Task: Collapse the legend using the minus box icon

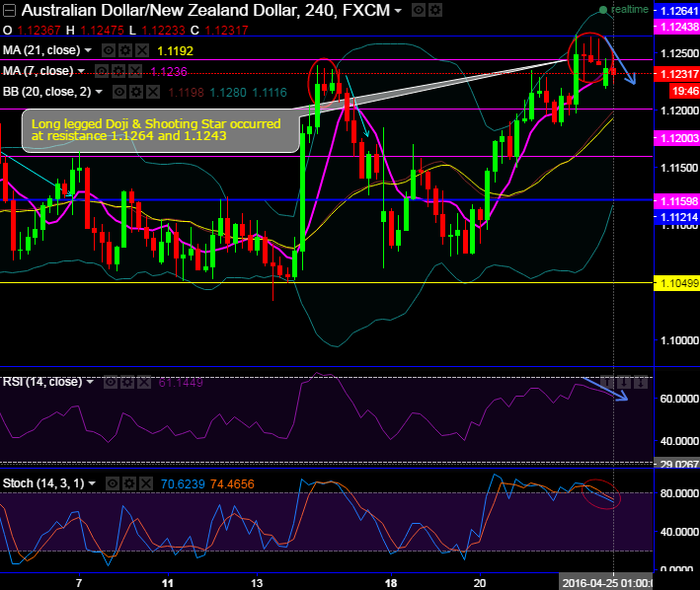Action: click(x=9, y=10)
